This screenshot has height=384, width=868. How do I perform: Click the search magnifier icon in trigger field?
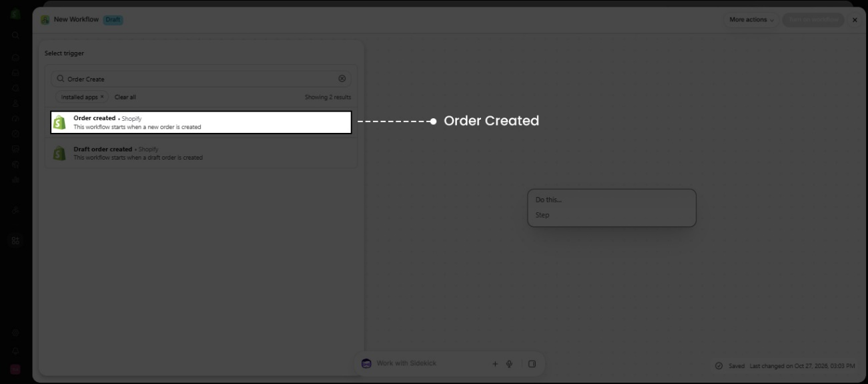pos(61,79)
